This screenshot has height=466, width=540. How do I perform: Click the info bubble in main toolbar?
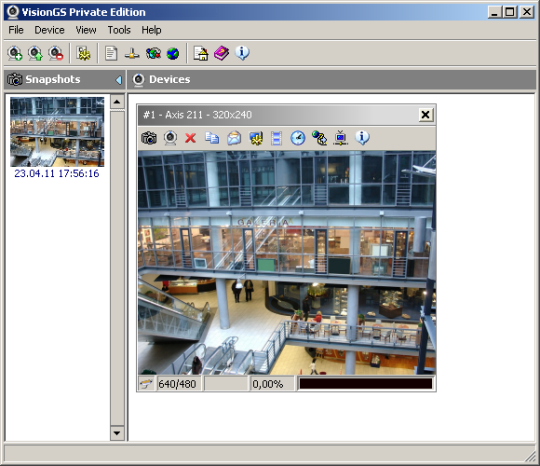click(242, 53)
